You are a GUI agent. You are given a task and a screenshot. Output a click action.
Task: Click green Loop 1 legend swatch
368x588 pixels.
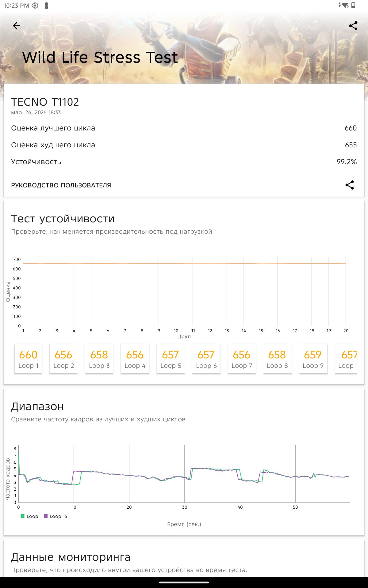(22, 516)
